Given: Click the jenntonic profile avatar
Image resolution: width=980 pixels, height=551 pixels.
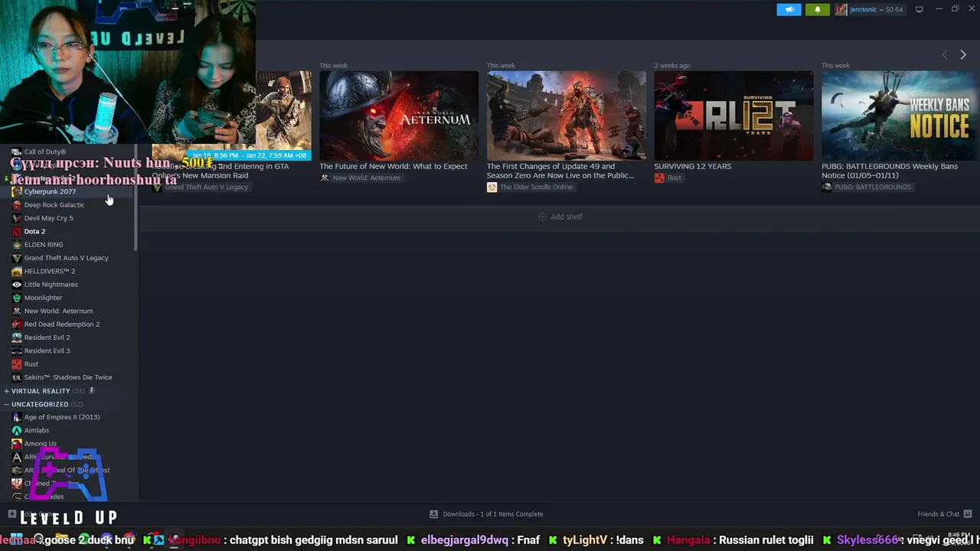Looking at the screenshot, I should pos(841,10).
